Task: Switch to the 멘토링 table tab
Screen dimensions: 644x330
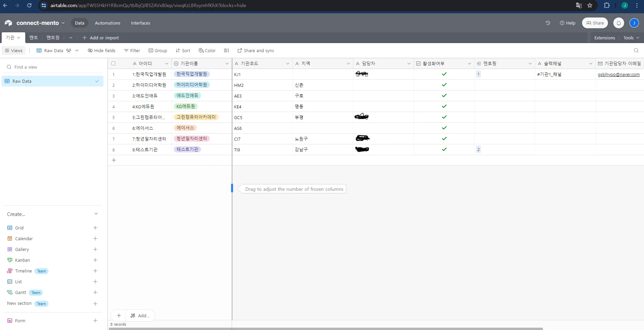Action: click(x=53, y=38)
